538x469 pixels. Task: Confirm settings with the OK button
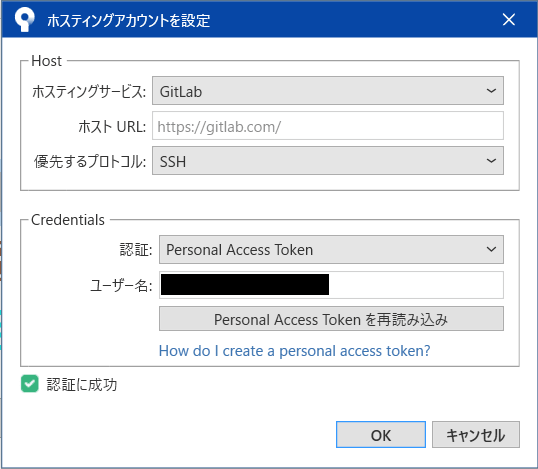381,435
